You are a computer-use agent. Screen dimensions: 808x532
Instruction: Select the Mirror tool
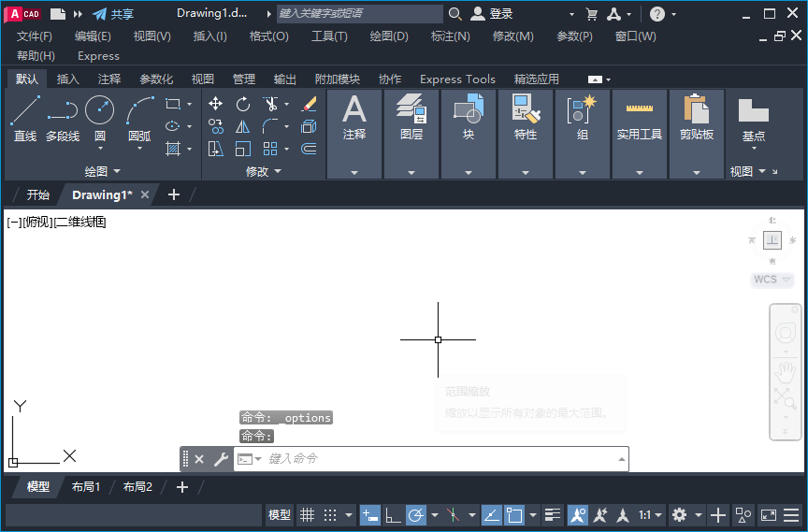(x=243, y=126)
